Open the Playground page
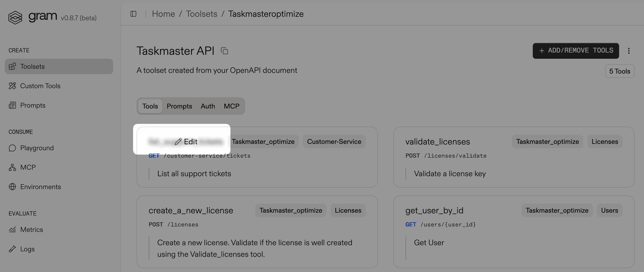Viewport: 644px width, 272px height. pyautogui.click(x=37, y=148)
